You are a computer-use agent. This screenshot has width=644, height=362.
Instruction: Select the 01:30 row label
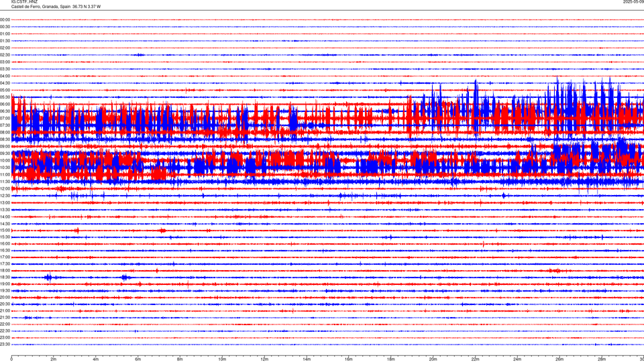(x=5, y=41)
